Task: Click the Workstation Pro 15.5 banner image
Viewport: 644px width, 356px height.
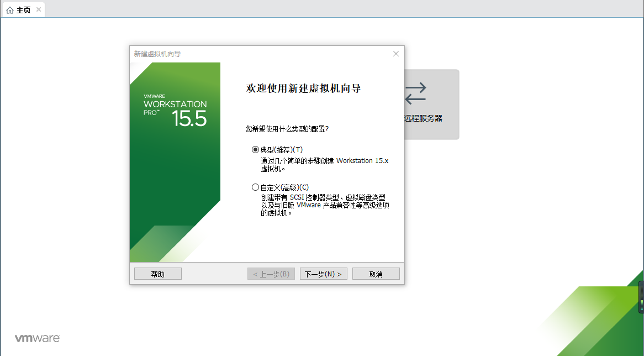Action: pyautogui.click(x=175, y=163)
